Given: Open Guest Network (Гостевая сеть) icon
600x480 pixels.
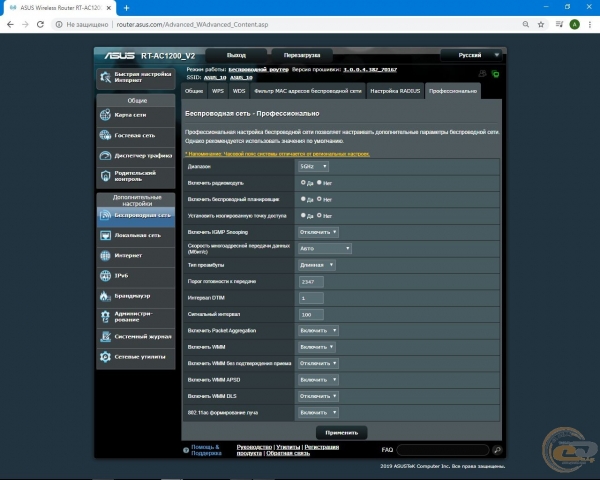Looking at the screenshot, I should point(105,135).
